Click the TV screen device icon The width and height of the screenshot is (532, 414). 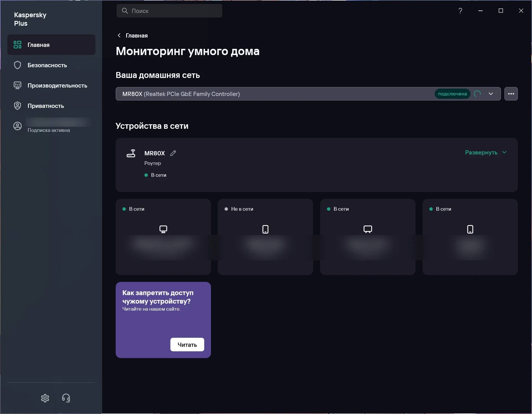click(x=368, y=229)
